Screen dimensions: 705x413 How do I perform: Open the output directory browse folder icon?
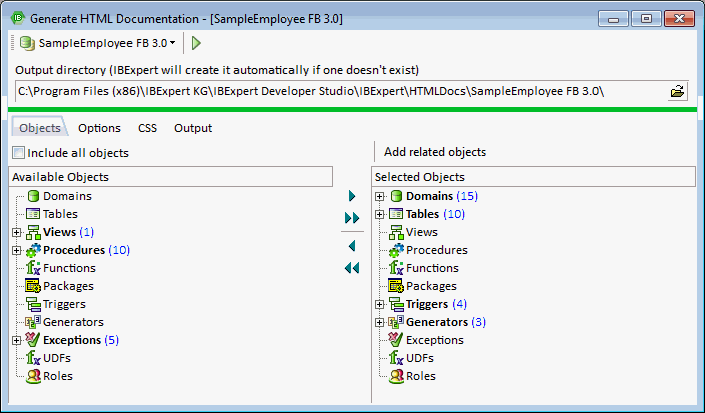678,92
